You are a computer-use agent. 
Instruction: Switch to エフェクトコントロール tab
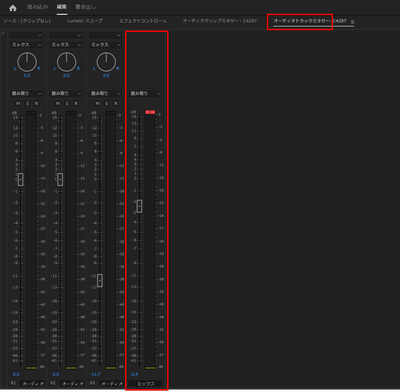coord(143,21)
